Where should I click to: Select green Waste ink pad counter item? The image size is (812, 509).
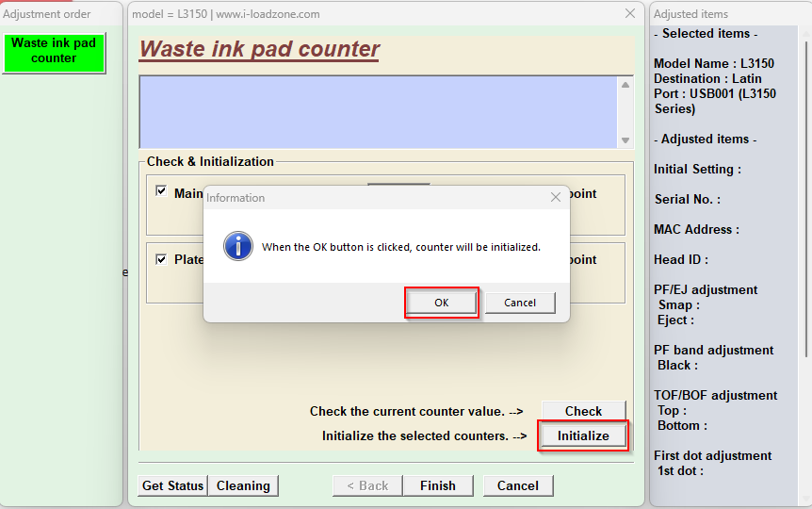click(54, 51)
